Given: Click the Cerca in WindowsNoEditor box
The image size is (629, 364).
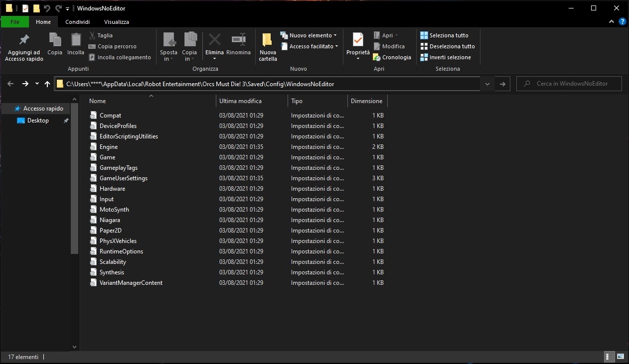Looking at the screenshot, I should [x=569, y=84].
